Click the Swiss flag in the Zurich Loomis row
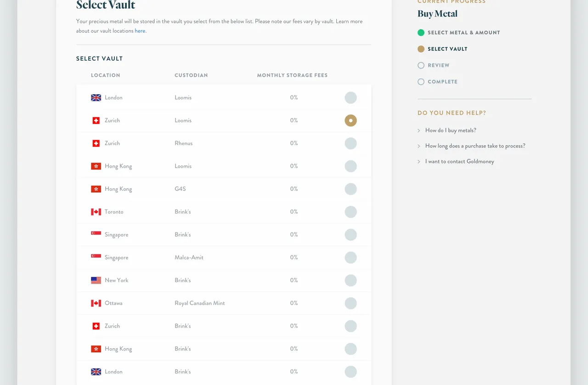Image resolution: width=588 pixels, height=385 pixels. pos(96,120)
